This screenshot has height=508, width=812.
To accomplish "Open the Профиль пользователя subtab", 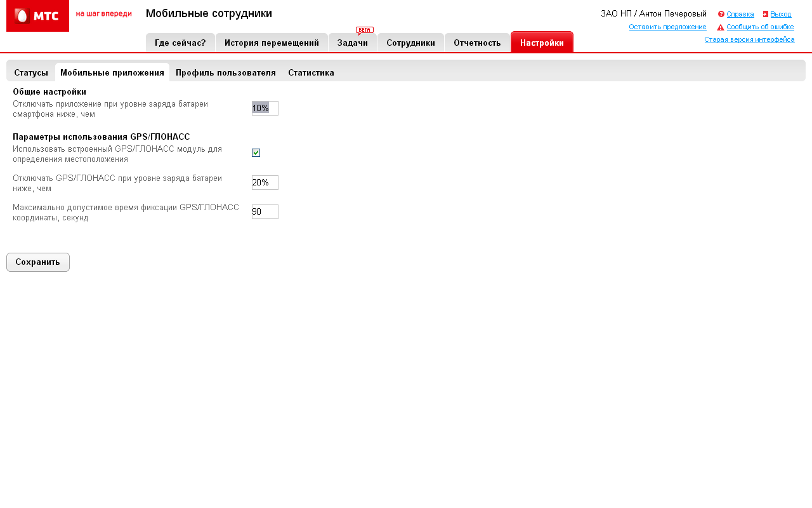I will (226, 72).
